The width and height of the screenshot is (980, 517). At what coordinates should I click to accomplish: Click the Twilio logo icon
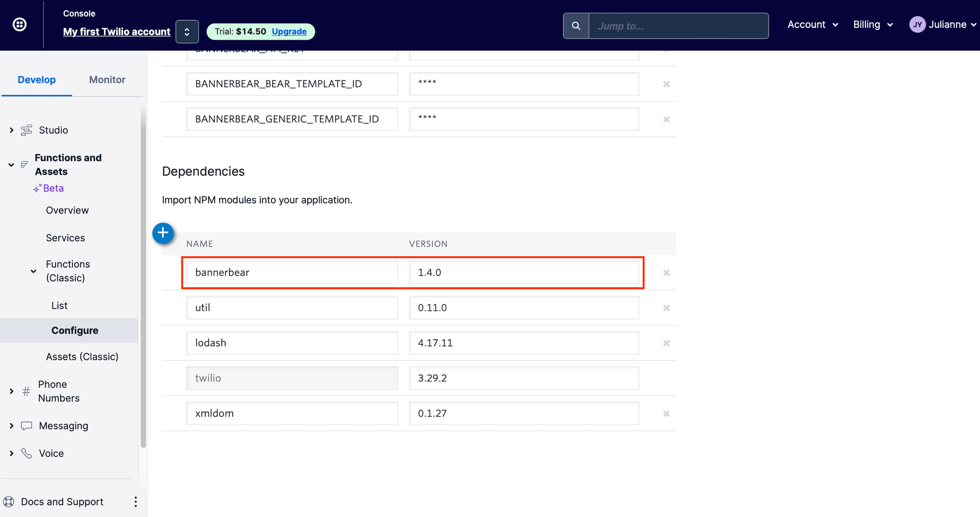20,24
